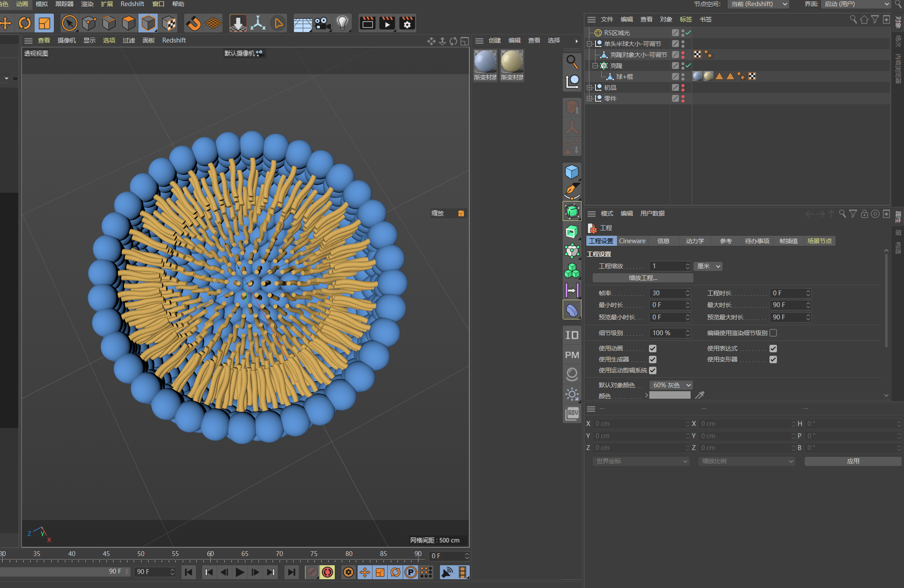Viewport: 904px width, 588px height.
Task: Open 界面 启动 layout dropdown
Action: click(x=856, y=4)
